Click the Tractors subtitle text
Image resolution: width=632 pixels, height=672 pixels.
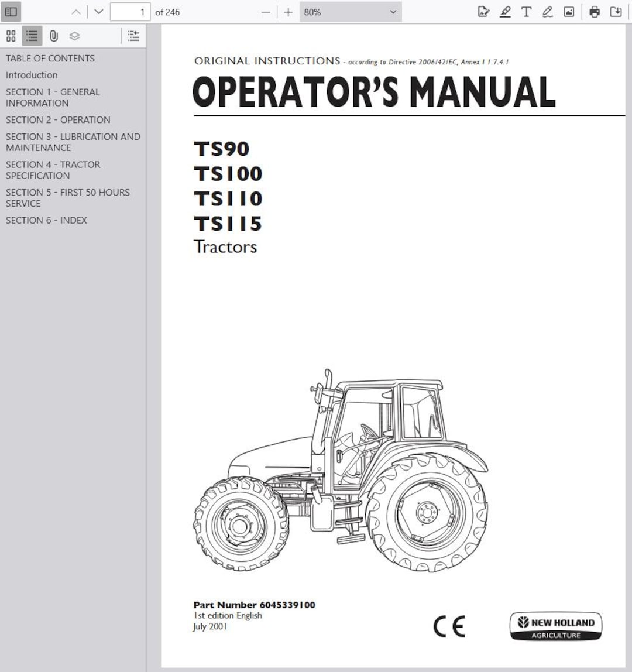coord(225,247)
